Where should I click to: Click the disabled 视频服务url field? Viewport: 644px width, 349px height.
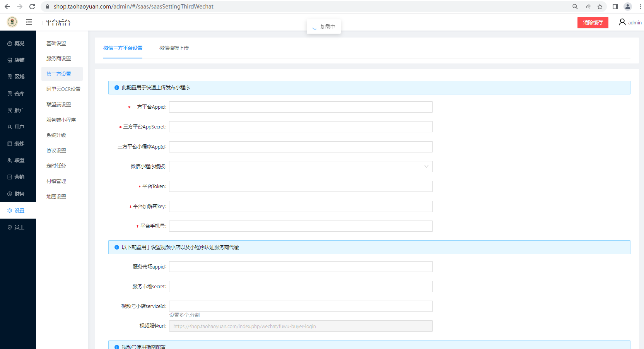tap(301, 326)
